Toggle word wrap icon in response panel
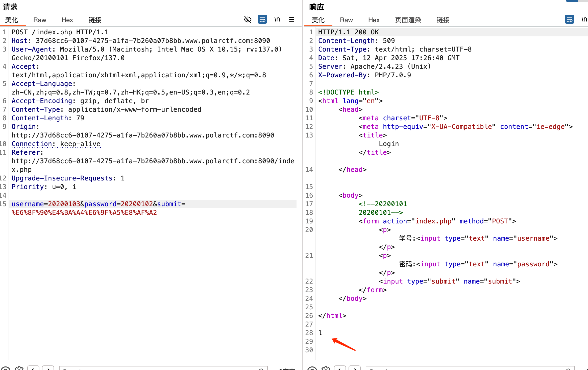 click(x=569, y=19)
